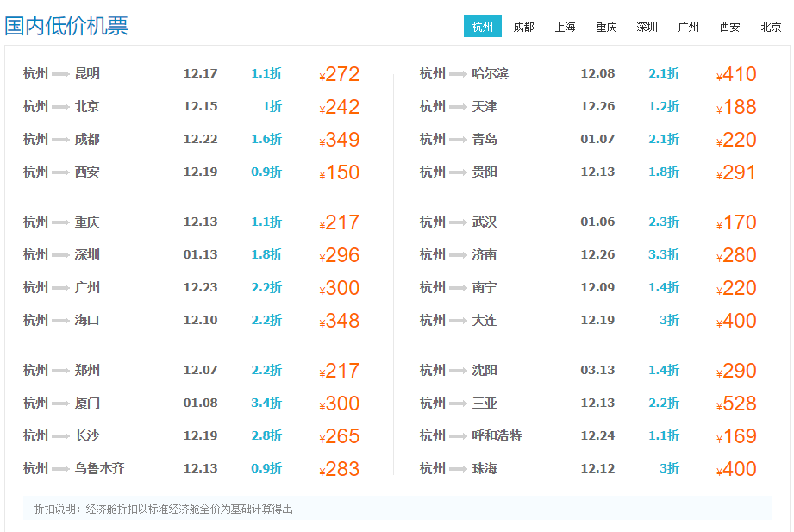Click the ¥528 price for 三亚
Viewport: 794px width, 532px height.
tap(736, 404)
